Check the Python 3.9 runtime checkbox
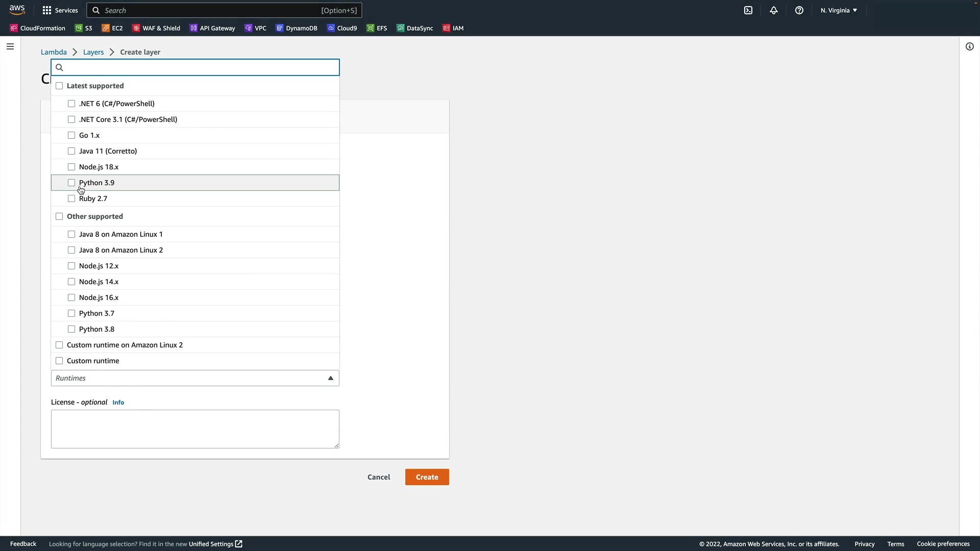The width and height of the screenshot is (980, 551). [x=71, y=183]
